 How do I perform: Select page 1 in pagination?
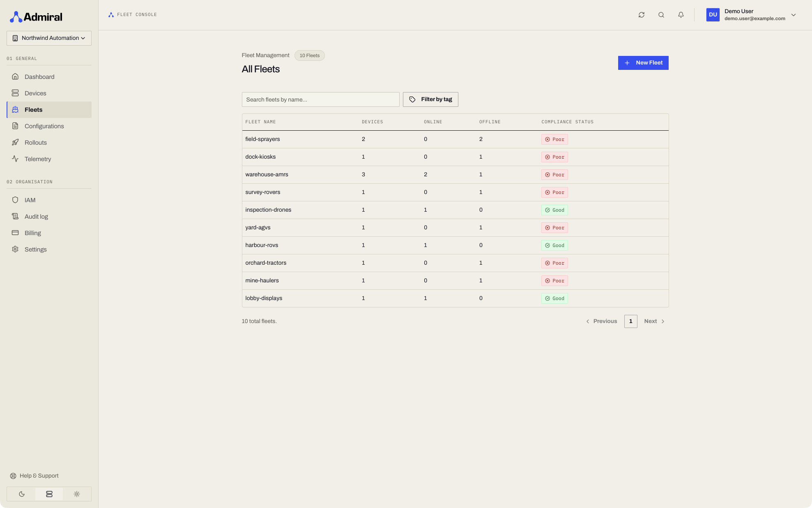pyautogui.click(x=631, y=321)
